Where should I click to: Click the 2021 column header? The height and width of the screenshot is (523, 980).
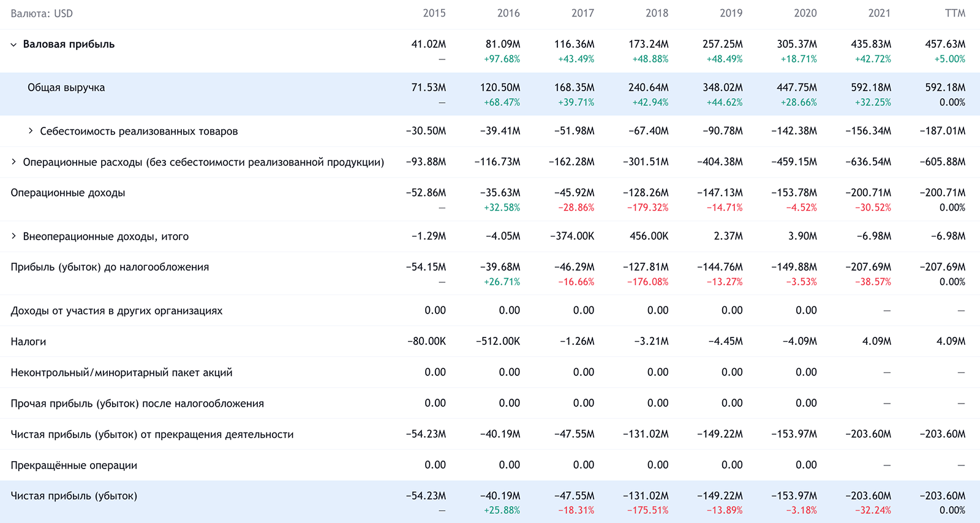pyautogui.click(x=879, y=13)
